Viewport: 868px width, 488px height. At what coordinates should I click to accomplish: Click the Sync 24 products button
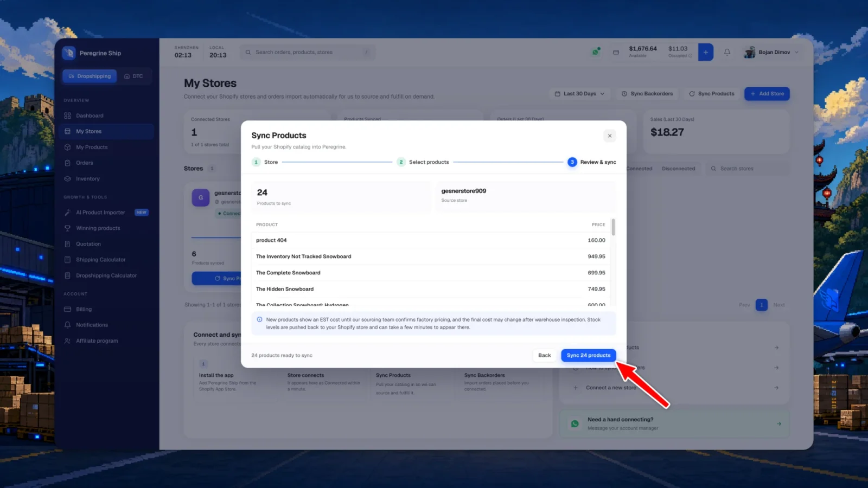tap(588, 355)
